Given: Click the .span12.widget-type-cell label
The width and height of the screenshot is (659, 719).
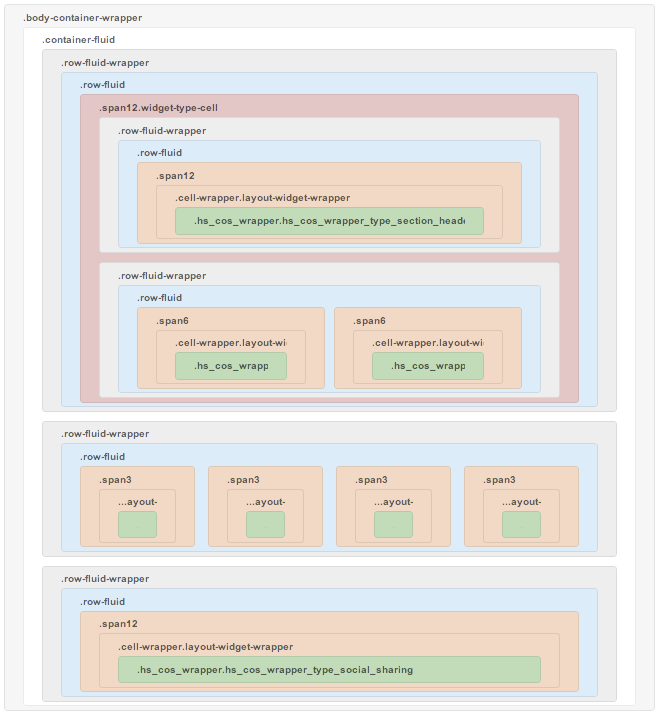Looking at the screenshot, I should point(158,107).
